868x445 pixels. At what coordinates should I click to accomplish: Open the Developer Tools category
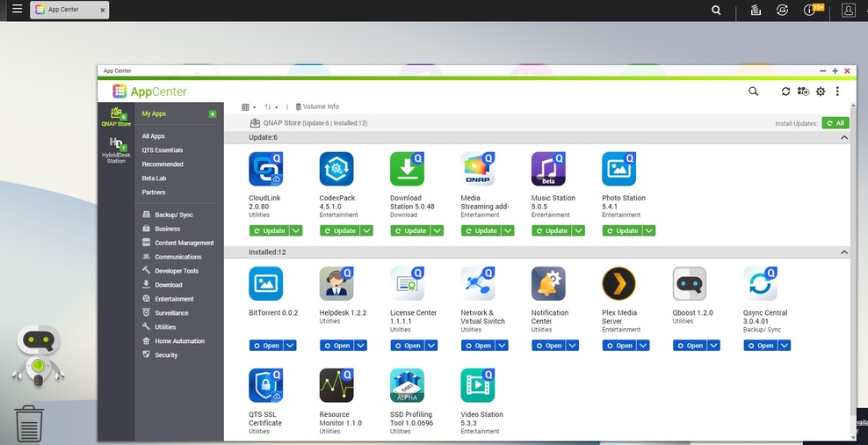pos(176,271)
